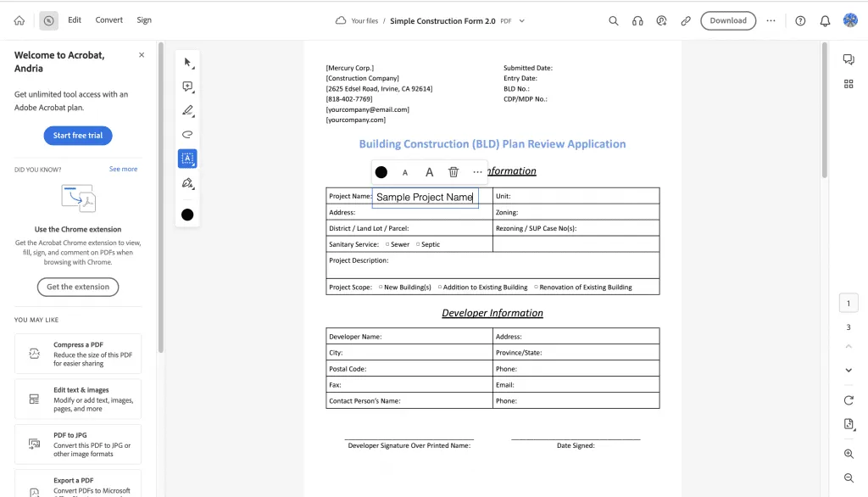Image resolution: width=868 pixels, height=497 pixels.
Task: Expand the next page chevron in right sidebar
Action: (x=849, y=370)
